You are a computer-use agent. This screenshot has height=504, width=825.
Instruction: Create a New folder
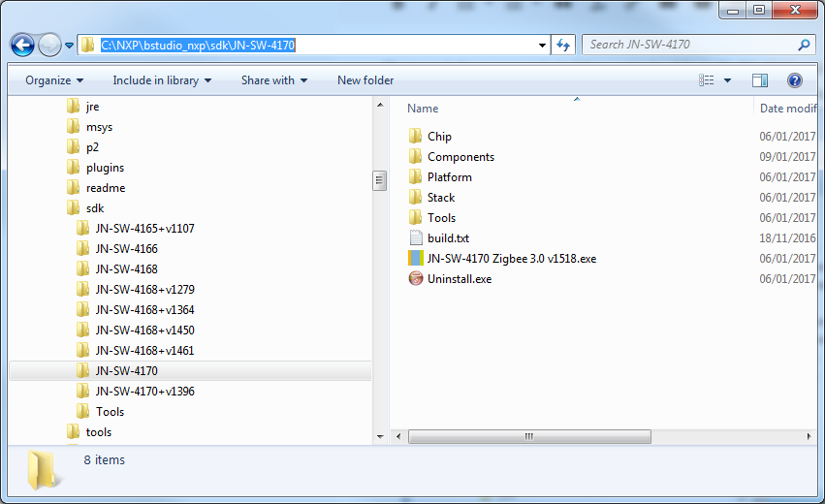pos(365,80)
